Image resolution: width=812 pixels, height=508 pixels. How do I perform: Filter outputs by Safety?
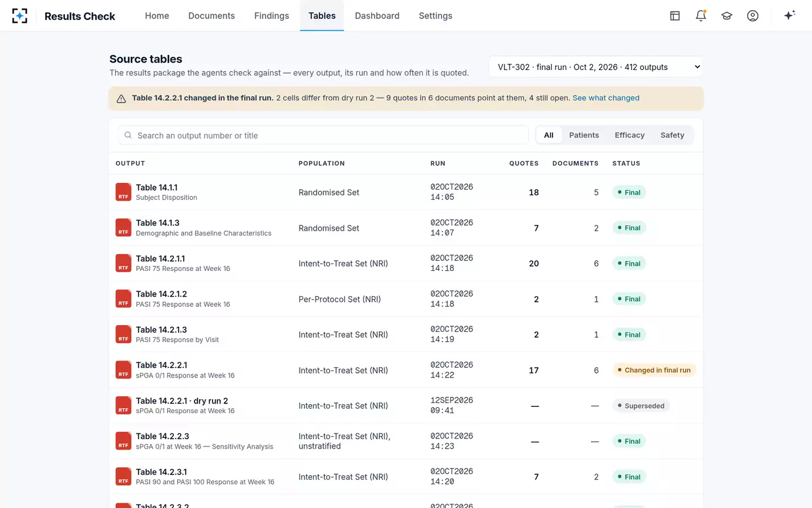(672, 135)
